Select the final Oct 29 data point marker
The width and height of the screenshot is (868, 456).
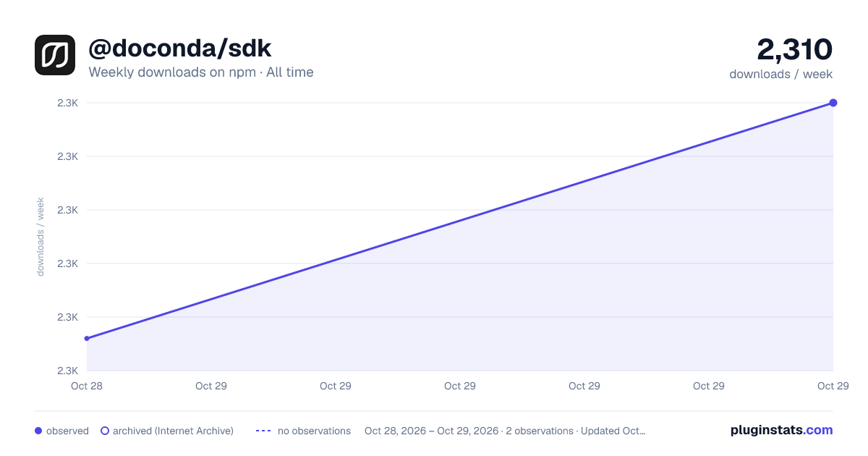833,103
